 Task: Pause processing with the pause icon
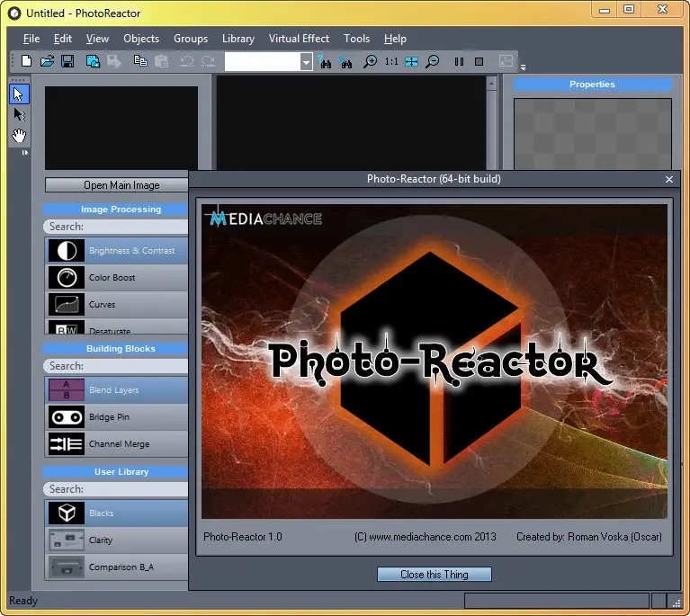(459, 61)
